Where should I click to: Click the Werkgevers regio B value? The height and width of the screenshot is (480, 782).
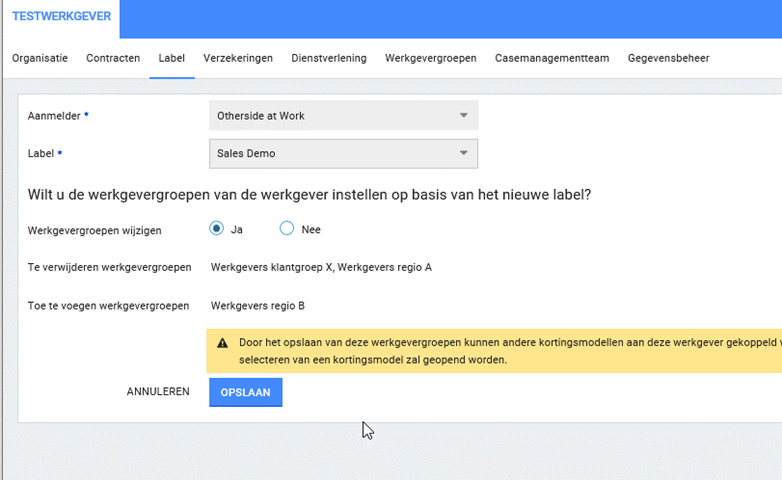258,305
